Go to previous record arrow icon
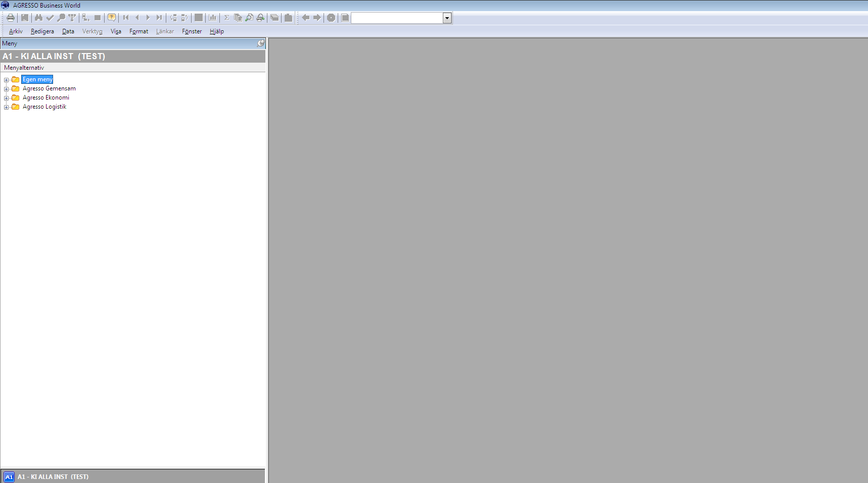Image resolution: width=868 pixels, height=483 pixels. click(137, 18)
